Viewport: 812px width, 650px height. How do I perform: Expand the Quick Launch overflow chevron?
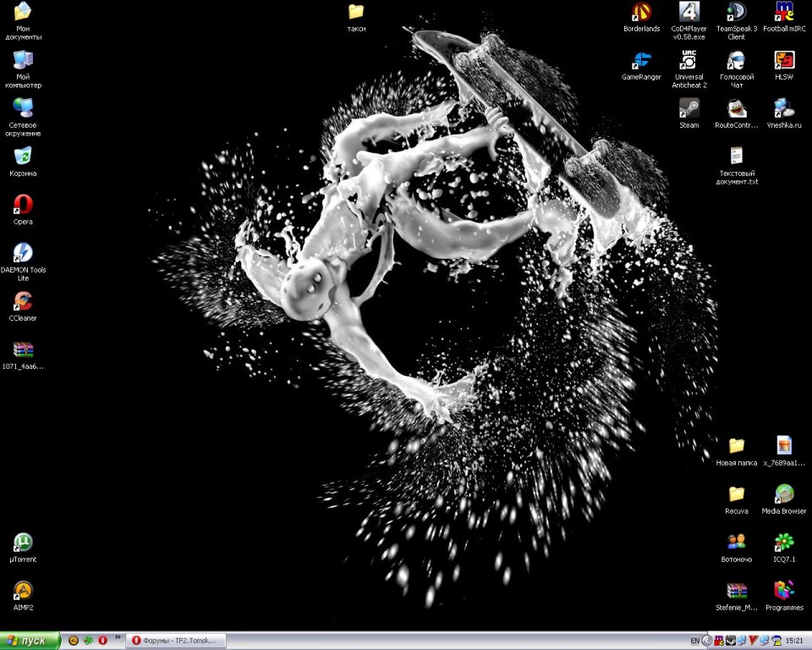click(118, 637)
